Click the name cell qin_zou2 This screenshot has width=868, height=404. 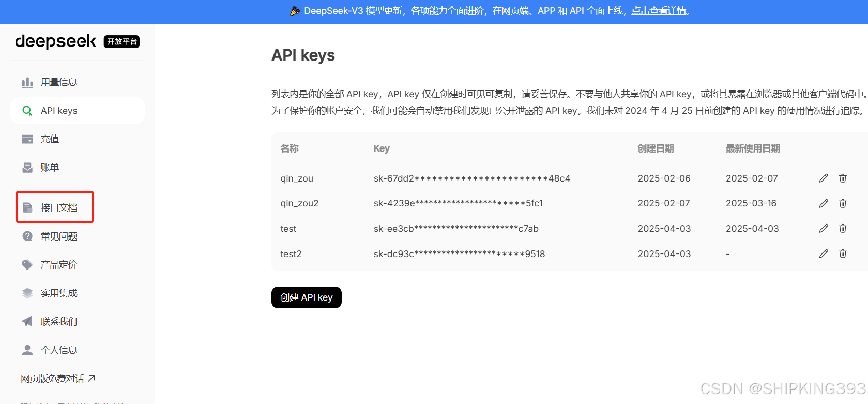pos(299,203)
